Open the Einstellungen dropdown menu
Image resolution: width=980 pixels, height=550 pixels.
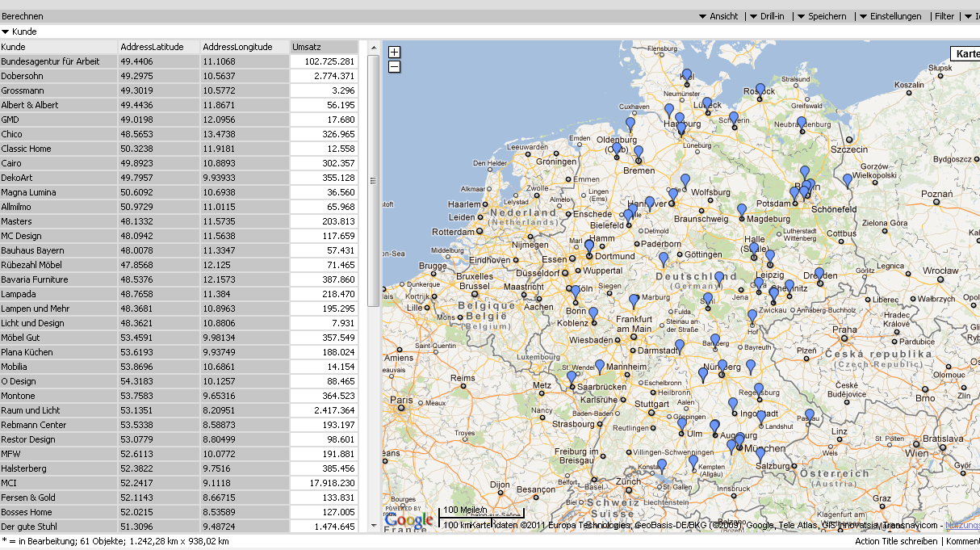(890, 16)
